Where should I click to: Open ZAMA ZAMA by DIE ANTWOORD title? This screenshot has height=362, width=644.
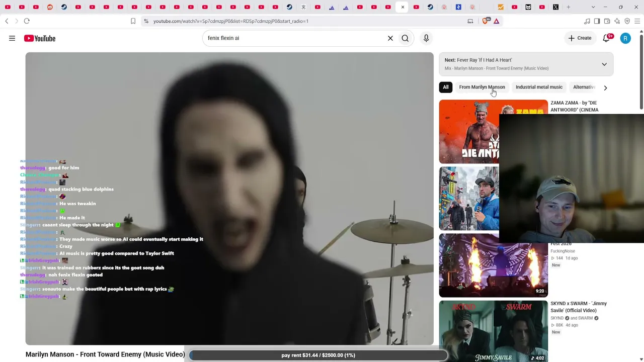point(574,107)
